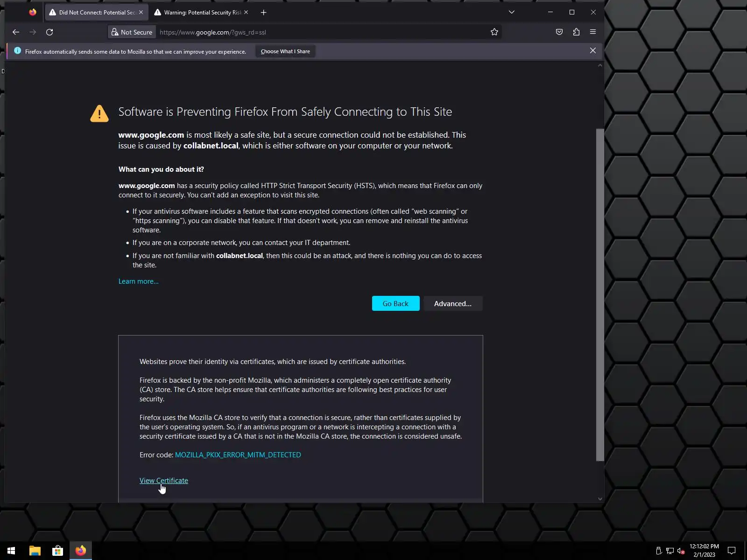Open the Firefox application menu
747x560 pixels.
click(x=593, y=32)
